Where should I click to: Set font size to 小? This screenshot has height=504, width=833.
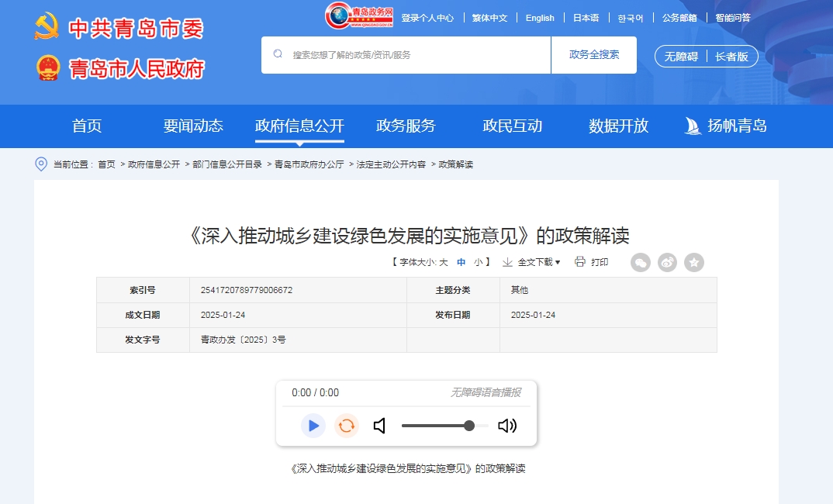[x=479, y=263]
